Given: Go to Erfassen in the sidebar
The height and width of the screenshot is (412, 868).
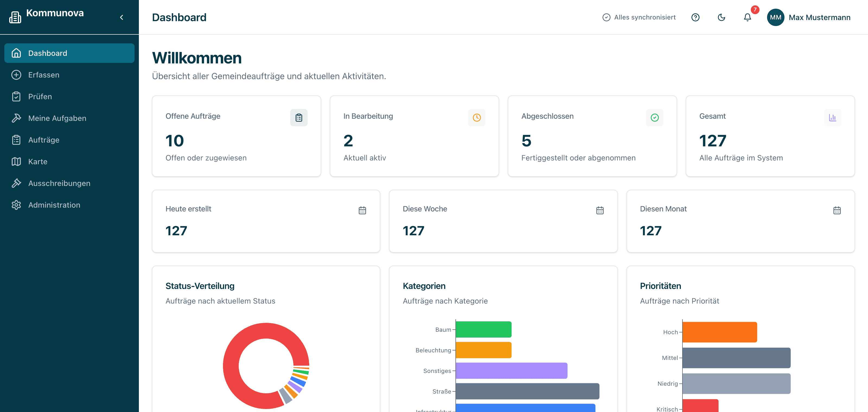Looking at the screenshot, I should click(x=69, y=75).
